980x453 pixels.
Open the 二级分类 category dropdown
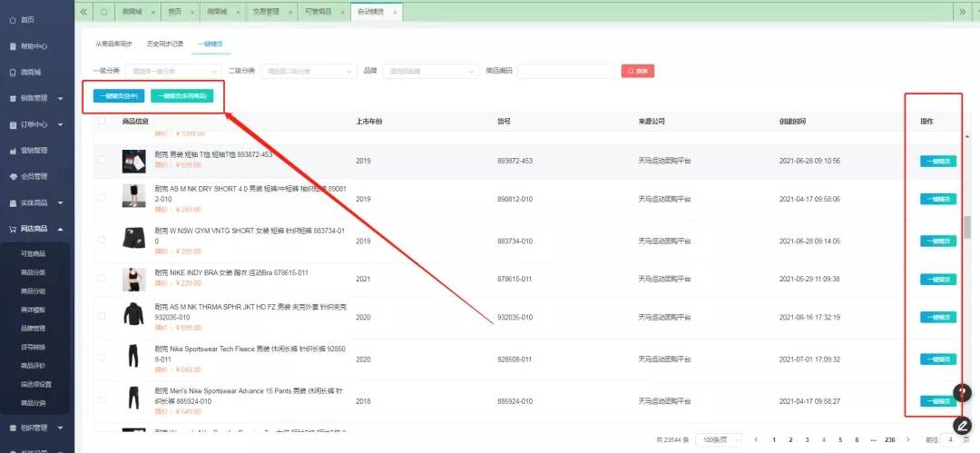point(308,71)
